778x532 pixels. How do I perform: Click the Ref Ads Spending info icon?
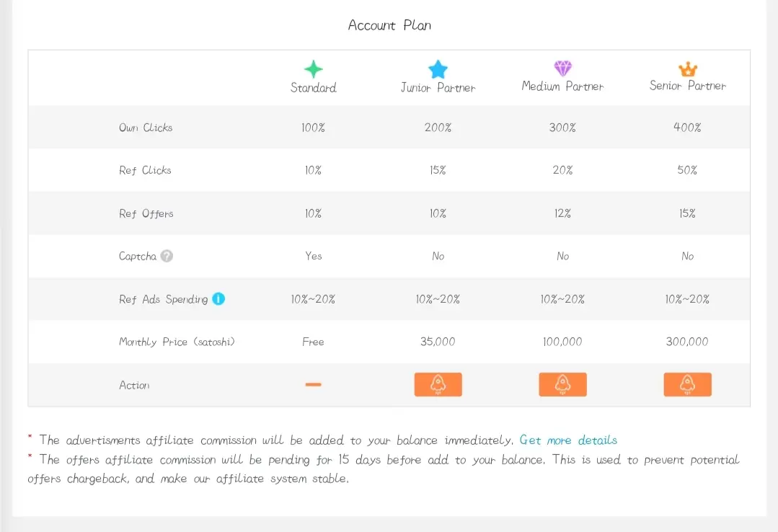click(x=218, y=298)
